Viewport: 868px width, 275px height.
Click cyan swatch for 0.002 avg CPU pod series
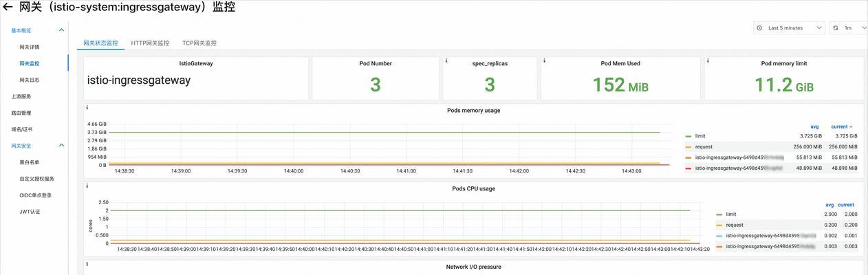pyautogui.click(x=719, y=236)
